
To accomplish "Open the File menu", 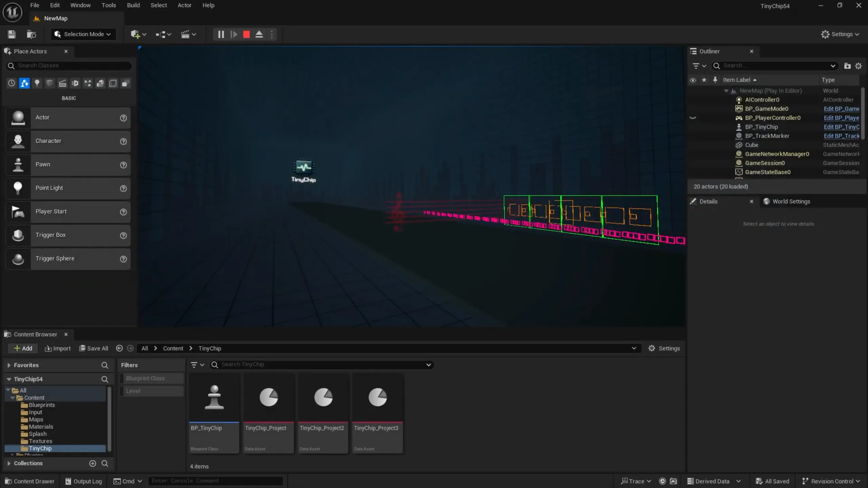I will click(35, 5).
